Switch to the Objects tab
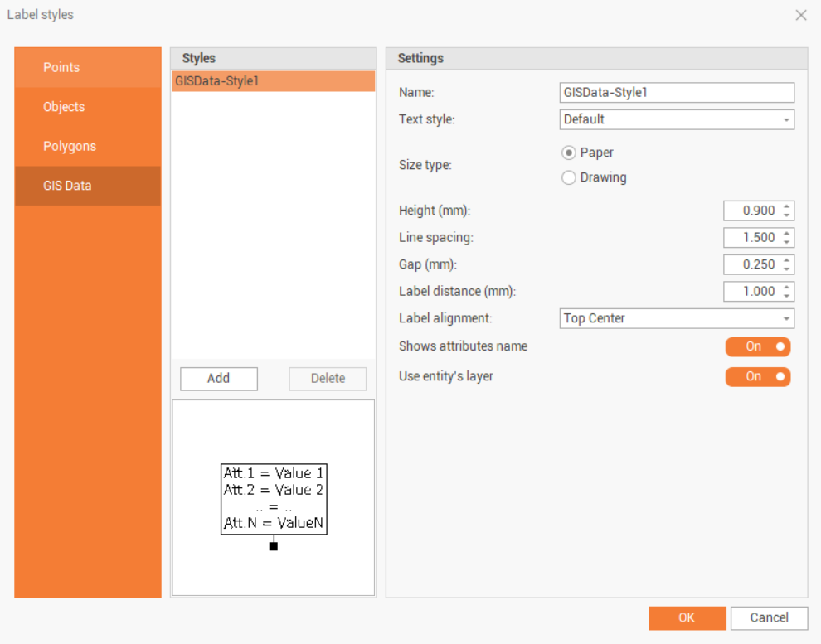 (x=88, y=107)
